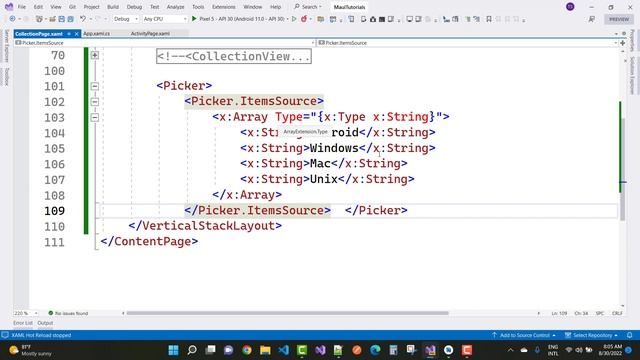
Task: Click the Undo toolbar icon
Action: 83,19
